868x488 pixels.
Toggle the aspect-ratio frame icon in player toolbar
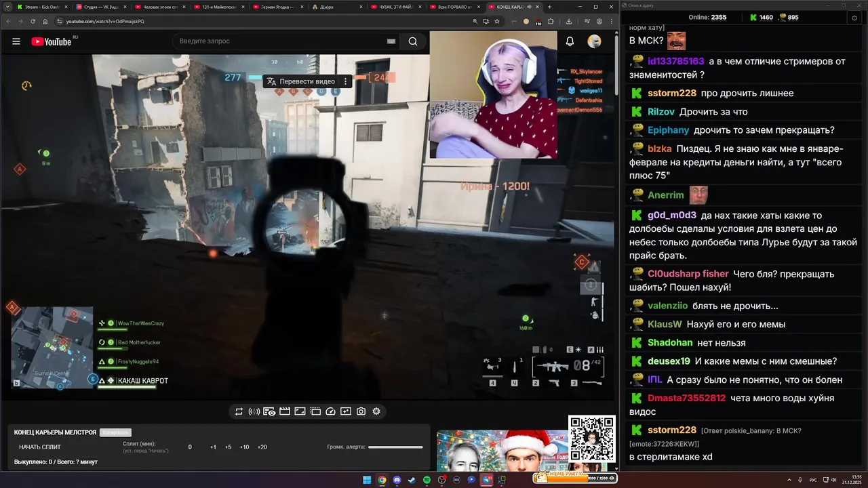[300, 411]
